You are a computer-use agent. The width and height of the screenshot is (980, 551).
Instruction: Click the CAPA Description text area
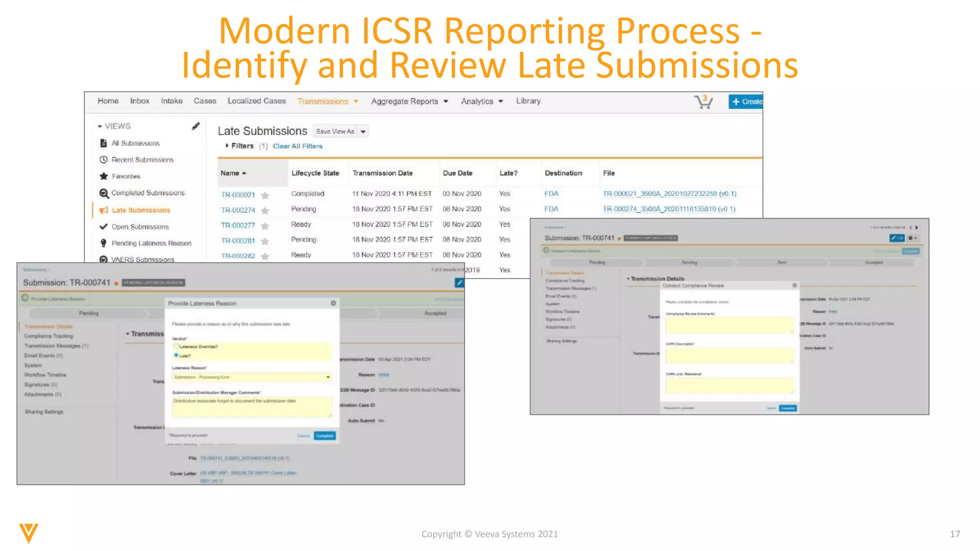pyautogui.click(x=729, y=355)
